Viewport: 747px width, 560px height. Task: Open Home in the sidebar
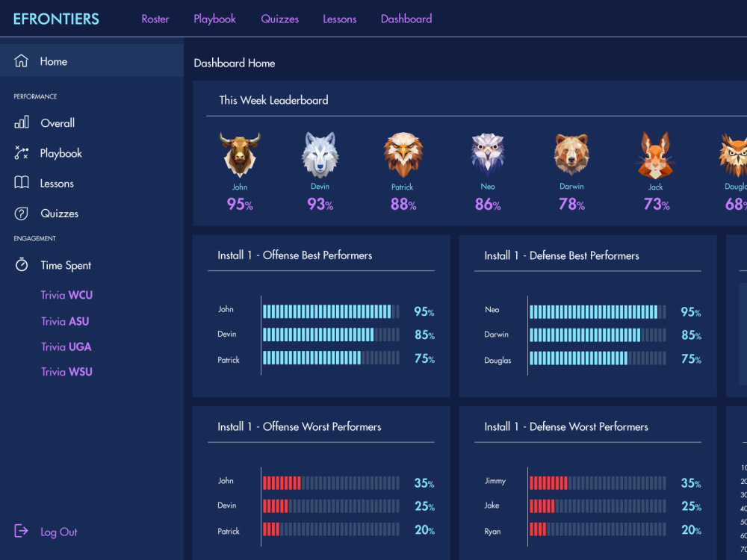(x=91, y=61)
